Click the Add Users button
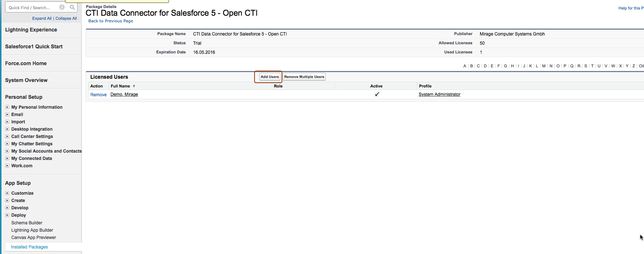 click(270, 77)
